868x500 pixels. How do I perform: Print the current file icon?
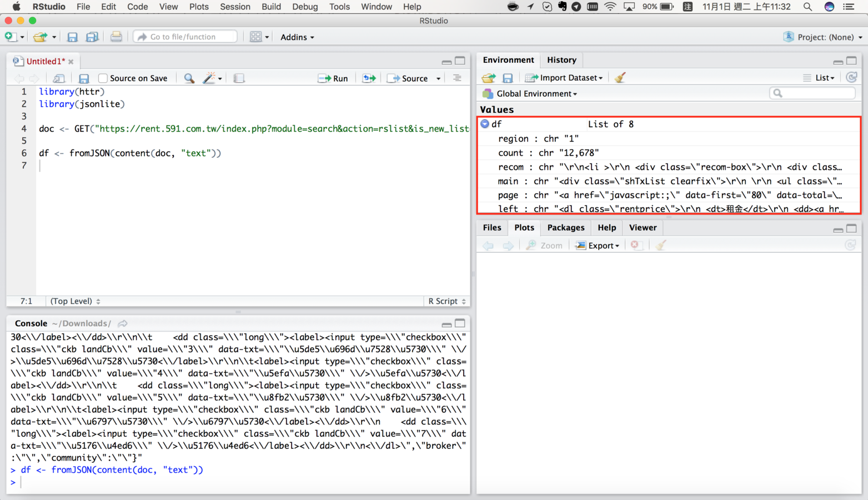116,37
